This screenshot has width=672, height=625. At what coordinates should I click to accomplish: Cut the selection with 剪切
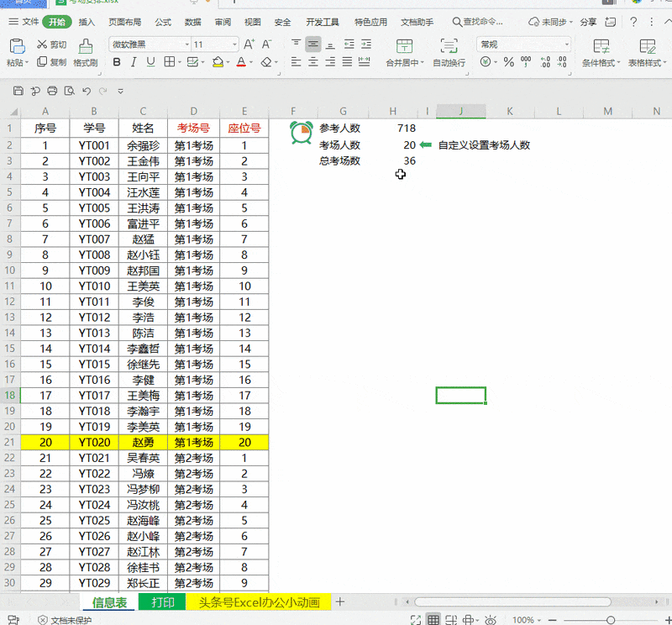click(x=50, y=45)
